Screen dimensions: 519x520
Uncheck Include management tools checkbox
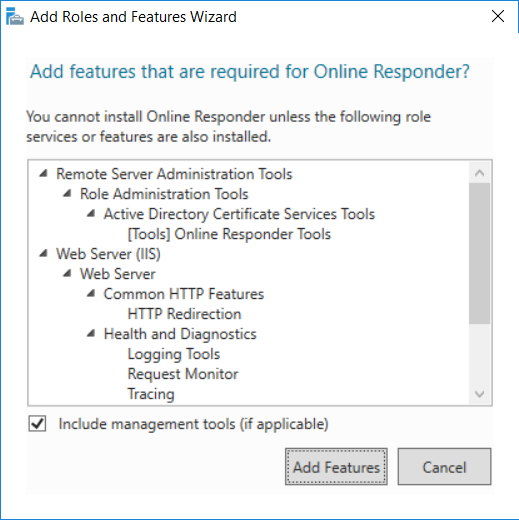coord(37,424)
